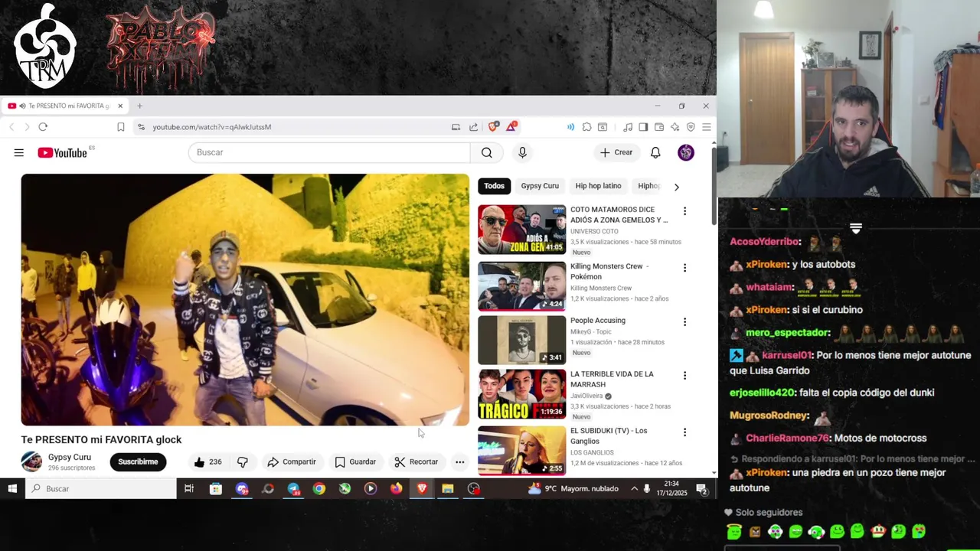This screenshot has width=980, height=551.
Task: Subscribe to Gypsy Curu channel
Action: click(x=138, y=462)
